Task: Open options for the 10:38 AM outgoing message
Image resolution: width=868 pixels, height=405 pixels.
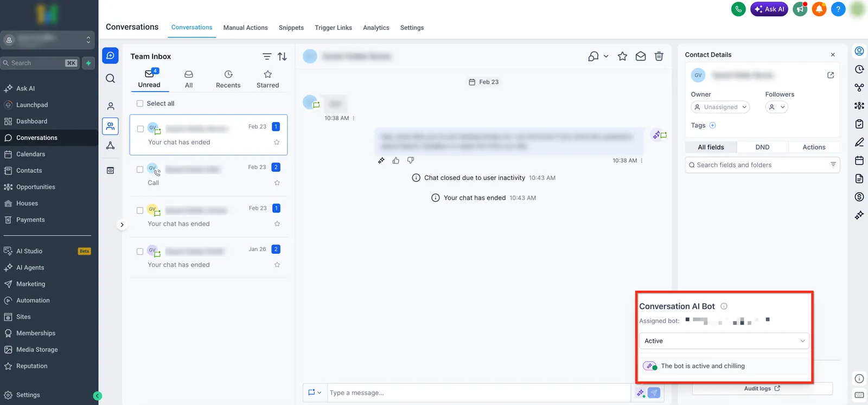Action: coord(642,160)
